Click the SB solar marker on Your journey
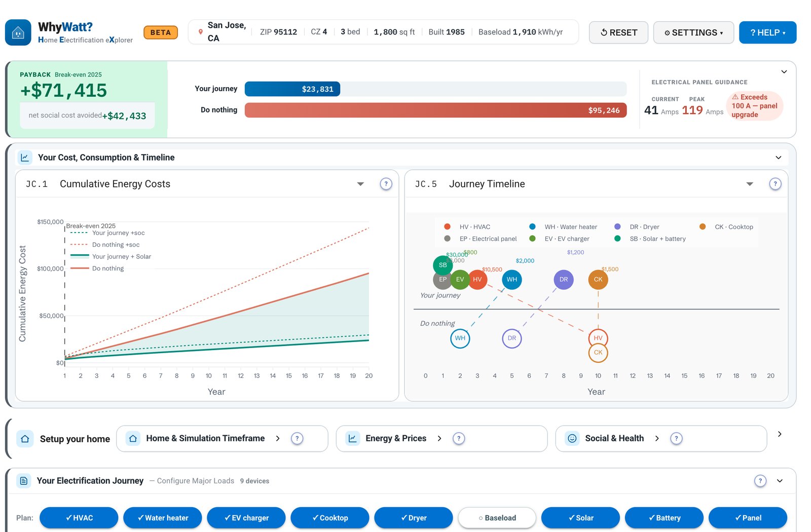 click(443, 265)
